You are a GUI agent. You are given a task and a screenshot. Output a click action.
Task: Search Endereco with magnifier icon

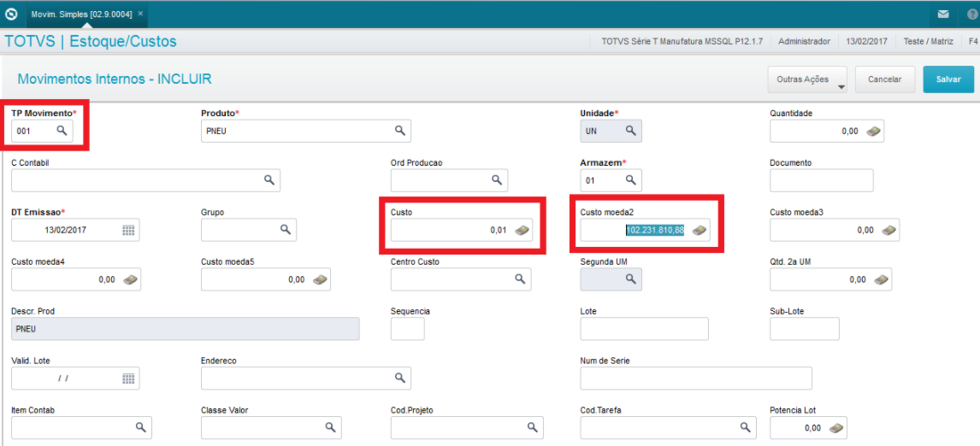(x=399, y=378)
